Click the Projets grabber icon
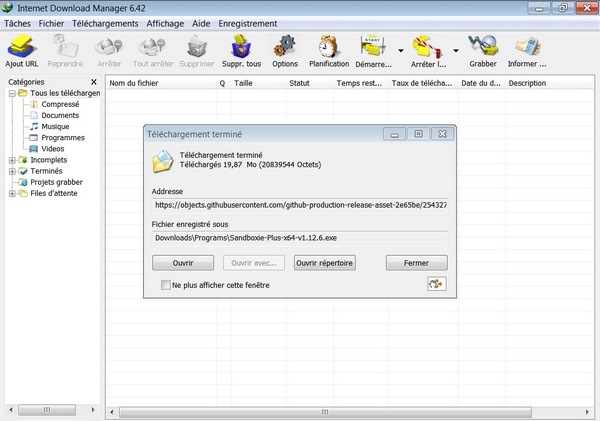The image size is (600, 421). click(x=23, y=182)
